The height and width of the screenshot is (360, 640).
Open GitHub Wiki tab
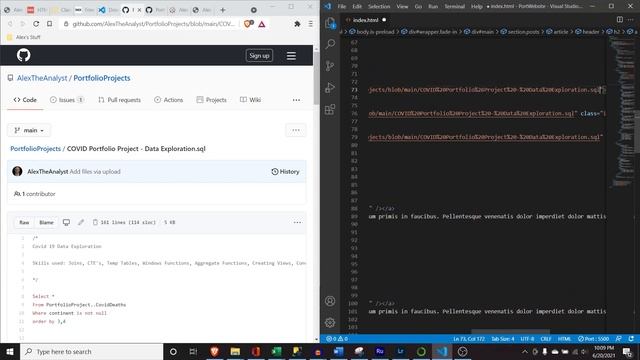tap(250, 100)
